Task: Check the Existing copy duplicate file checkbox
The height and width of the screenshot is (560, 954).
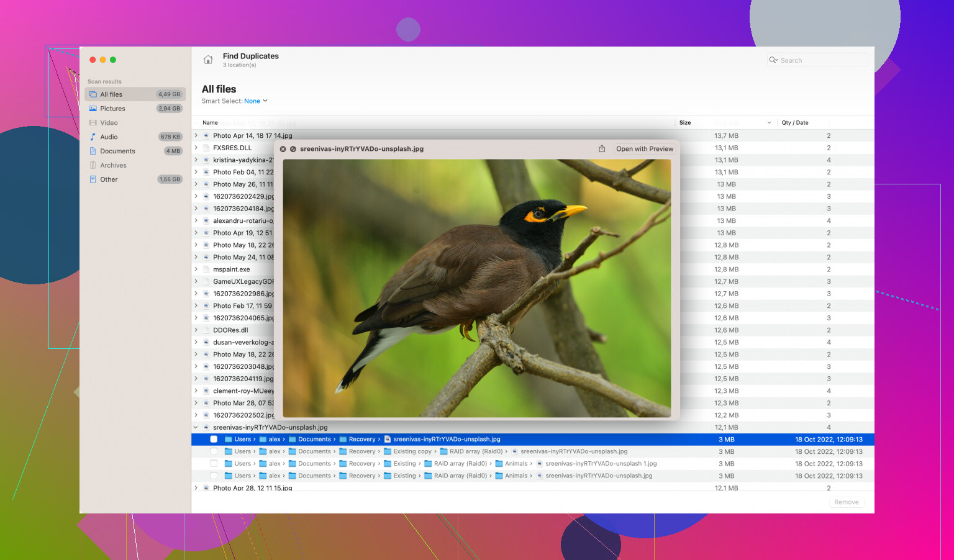Action: [x=214, y=451]
